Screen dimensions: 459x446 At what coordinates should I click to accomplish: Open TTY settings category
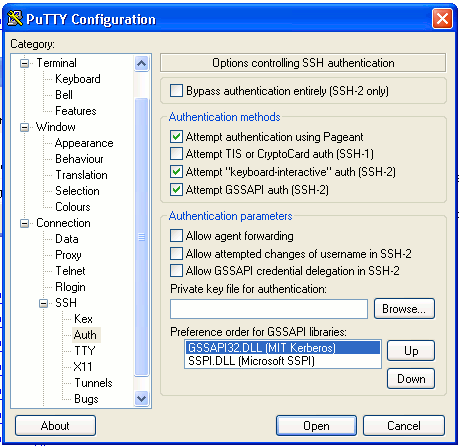(85, 351)
